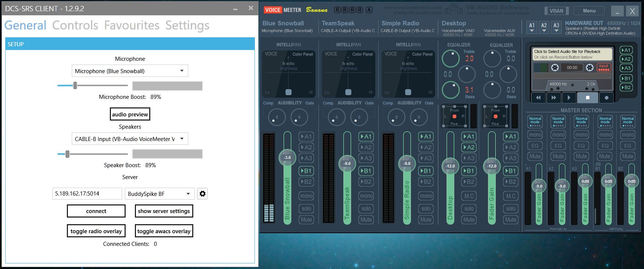644x269 pixels.
Task: Click Voicemeeter AUX Front/Rear panning pad
Action: [x=495, y=116]
